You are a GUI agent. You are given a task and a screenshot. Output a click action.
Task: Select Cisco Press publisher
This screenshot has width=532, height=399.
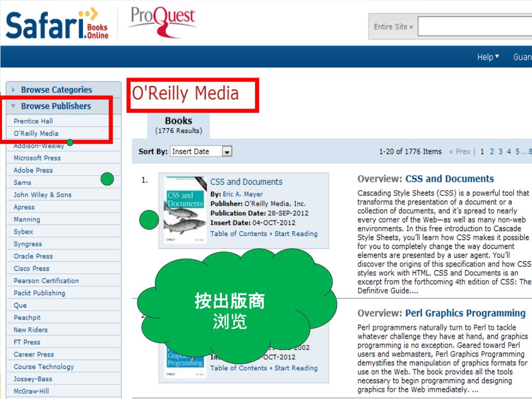(x=31, y=269)
